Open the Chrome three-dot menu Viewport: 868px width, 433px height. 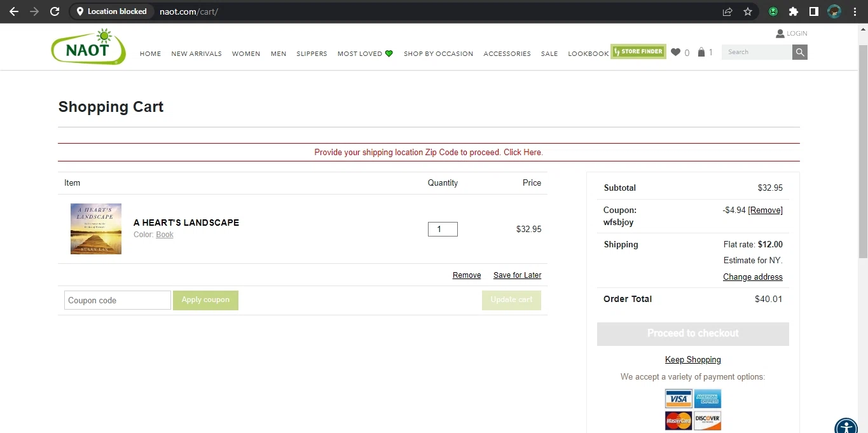click(x=855, y=11)
